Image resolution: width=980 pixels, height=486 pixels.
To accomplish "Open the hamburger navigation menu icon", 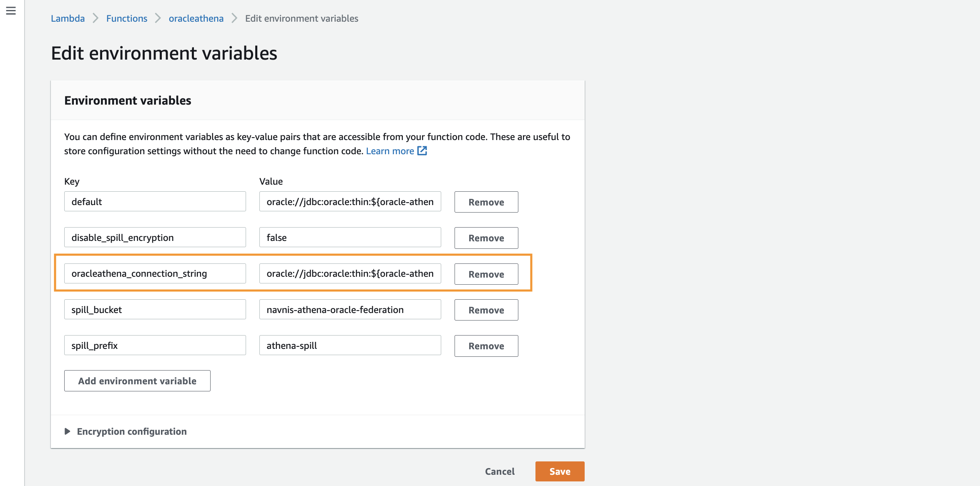I will point(11,11).
